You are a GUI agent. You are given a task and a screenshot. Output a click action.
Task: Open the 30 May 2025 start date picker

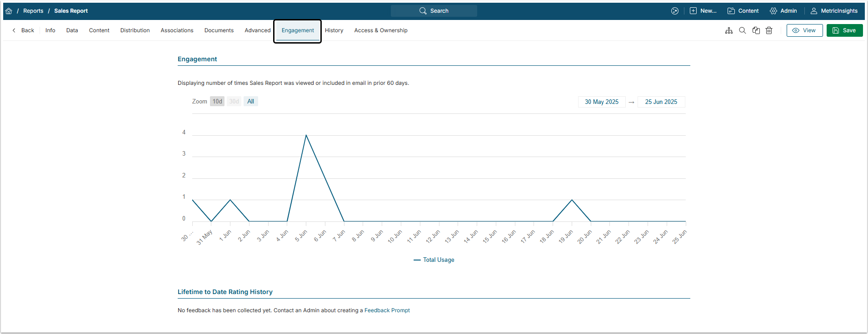click(x=601, y=102)
